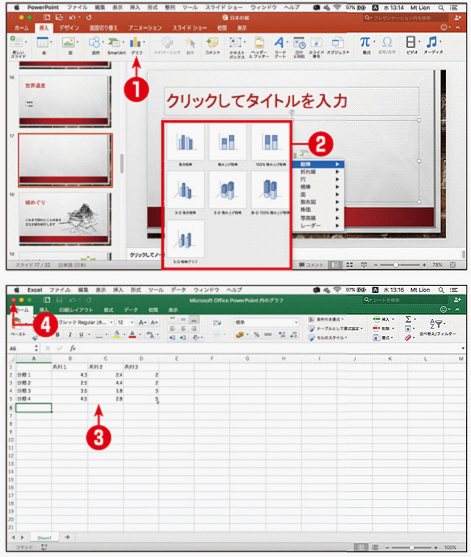471x557 pixels.
Task: Open 条件付き書式 dropdown in Excel
Action: 325,319
